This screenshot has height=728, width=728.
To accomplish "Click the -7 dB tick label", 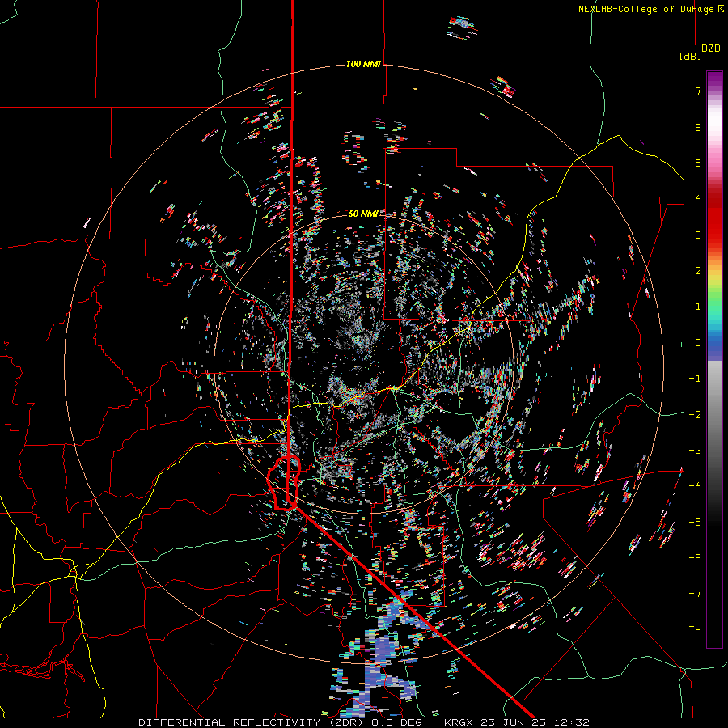I will click(x=695, y=594).
